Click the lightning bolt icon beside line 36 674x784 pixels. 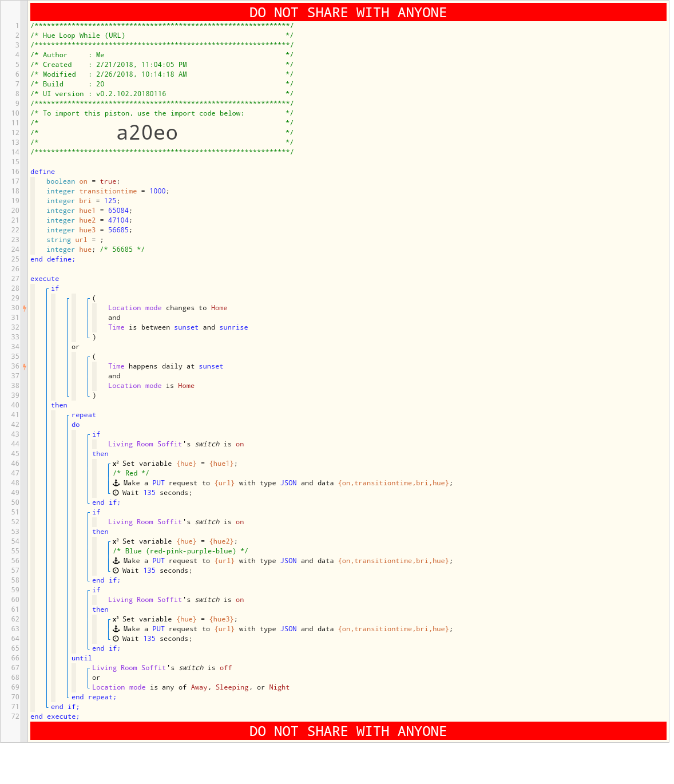[25, 366]
